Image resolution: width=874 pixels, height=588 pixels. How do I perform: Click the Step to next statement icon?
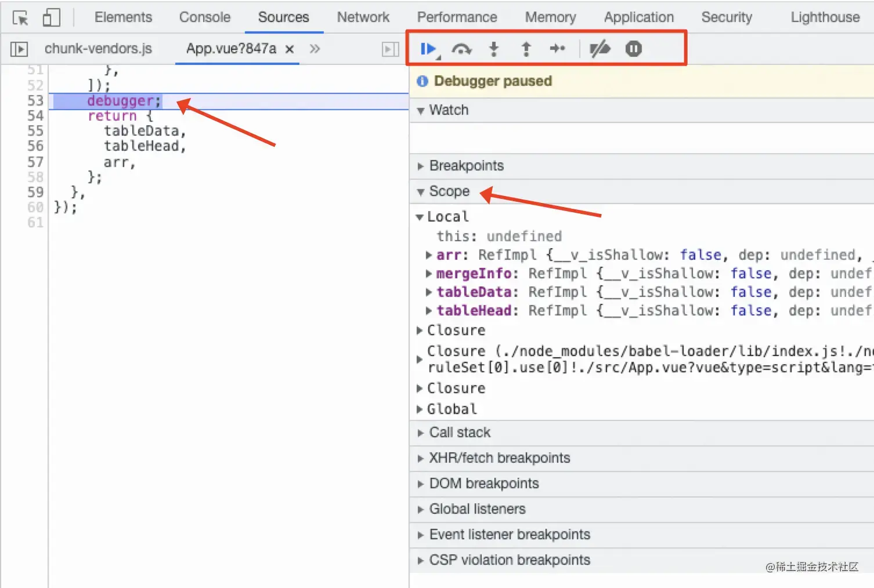pos(558,49)
